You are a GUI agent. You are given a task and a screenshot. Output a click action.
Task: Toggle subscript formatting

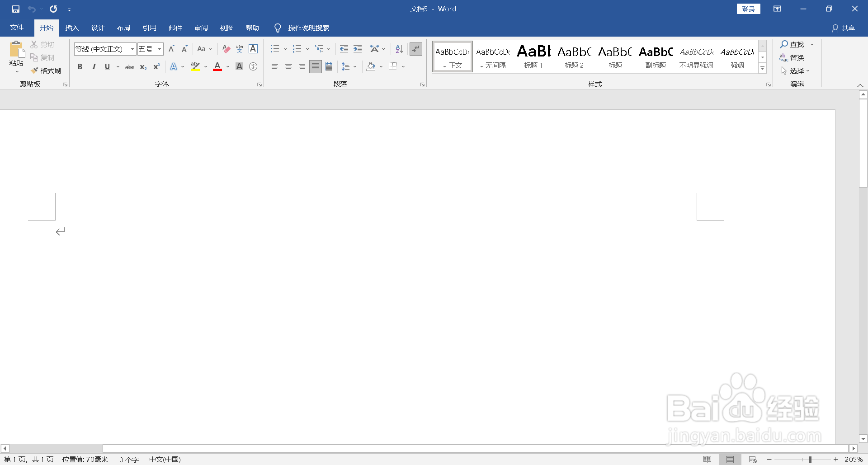coord(143,66)
